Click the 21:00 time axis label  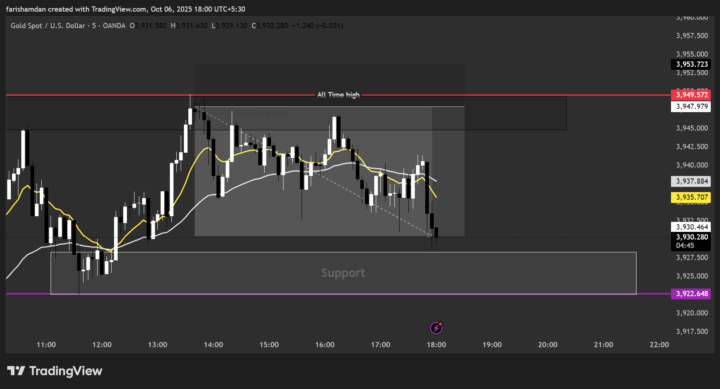[603, 344]
